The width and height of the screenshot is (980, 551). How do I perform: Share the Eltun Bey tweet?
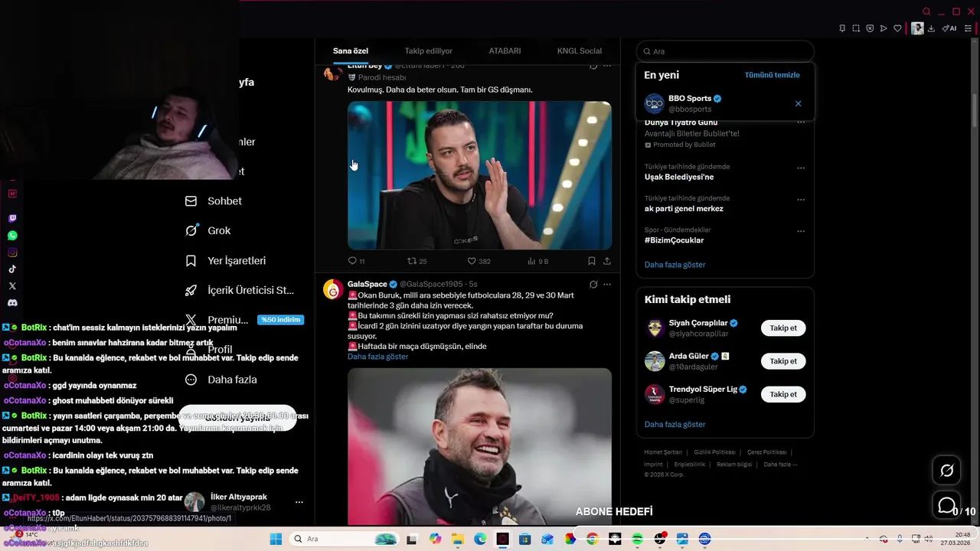click(607, 261)
